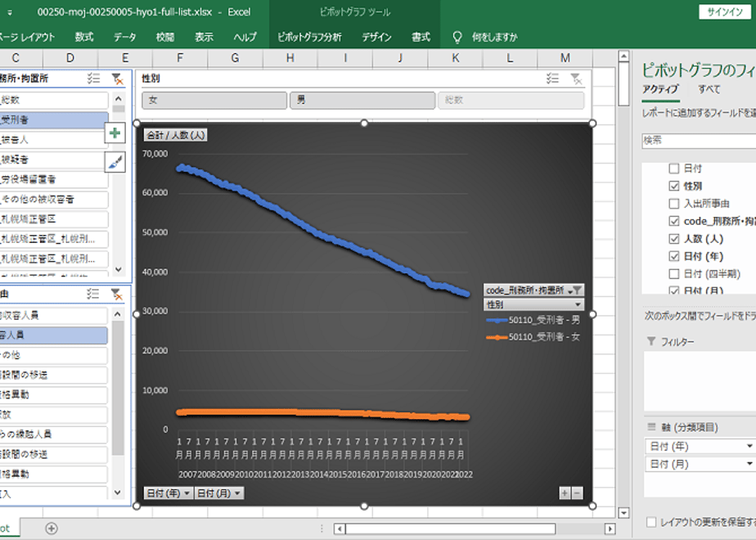Viewport: 756px width, 540px height.
Task: Add a new sheet with the plus circle
Action: coord(52,529)
